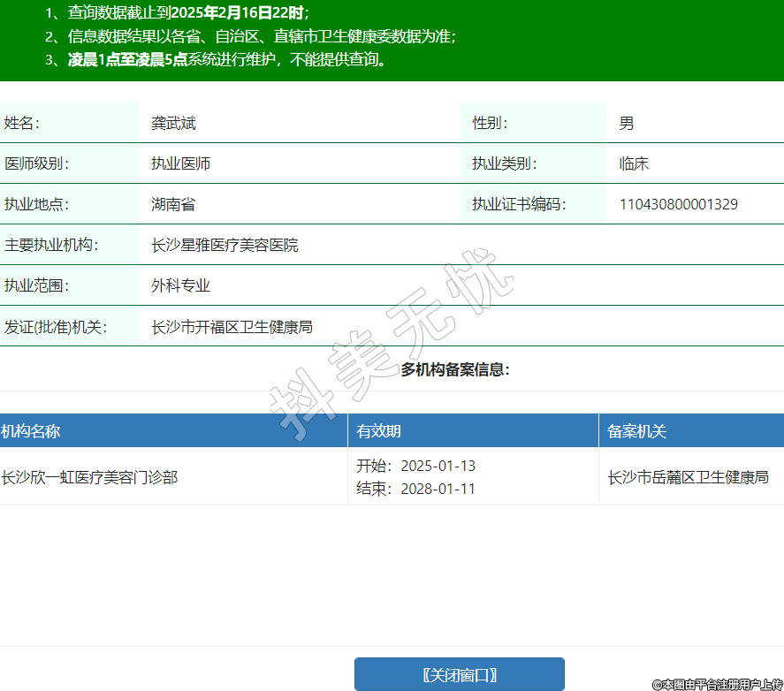Click the start date 2025-01-13
The image size is (784, 691).
coord(438,466)
